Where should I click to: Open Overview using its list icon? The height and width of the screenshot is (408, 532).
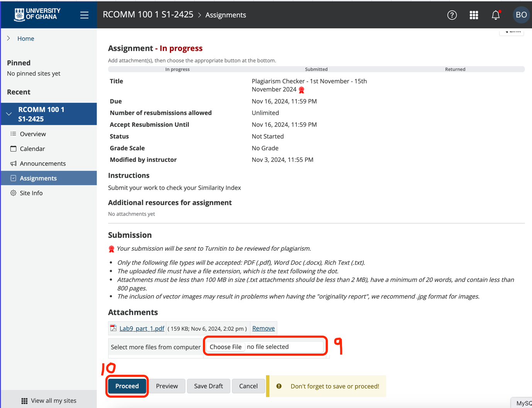(x=14, y=134)
